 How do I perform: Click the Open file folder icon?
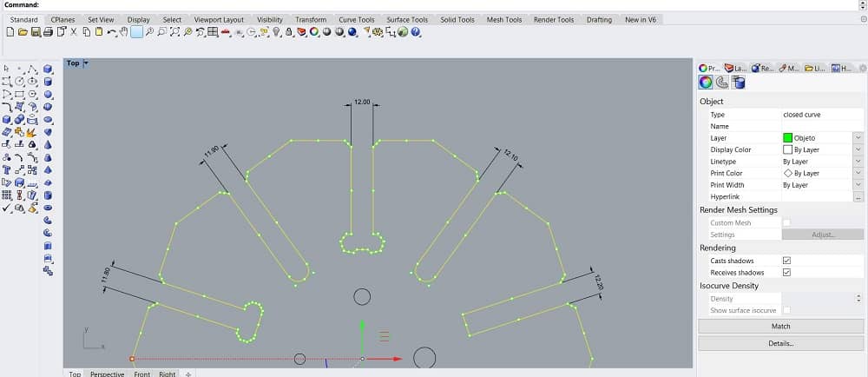coord(23,31)
